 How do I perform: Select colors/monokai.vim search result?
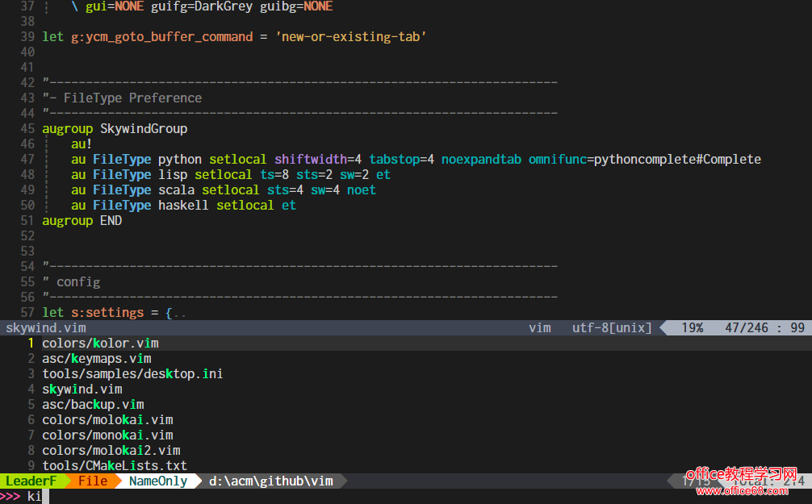click(107, 435)
